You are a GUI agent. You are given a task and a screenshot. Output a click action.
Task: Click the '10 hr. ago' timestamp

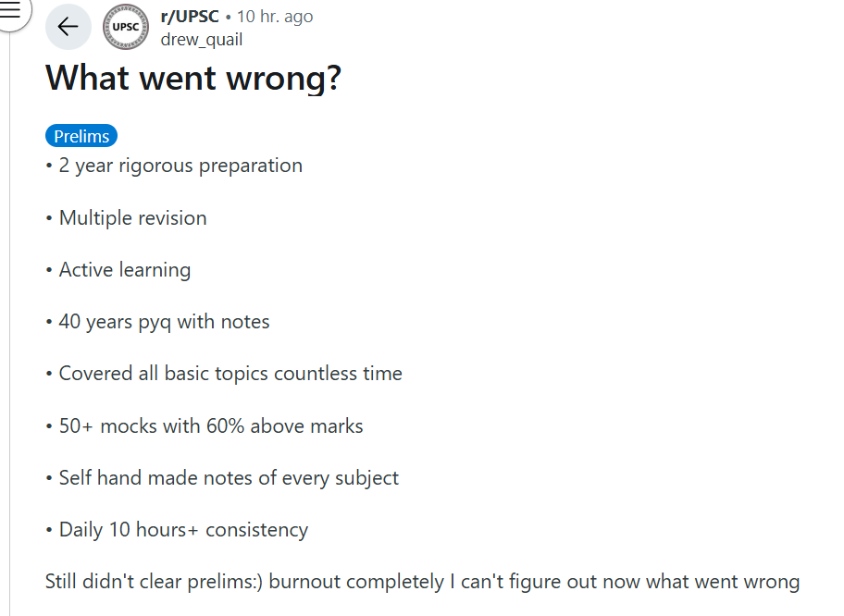[275, 17]
